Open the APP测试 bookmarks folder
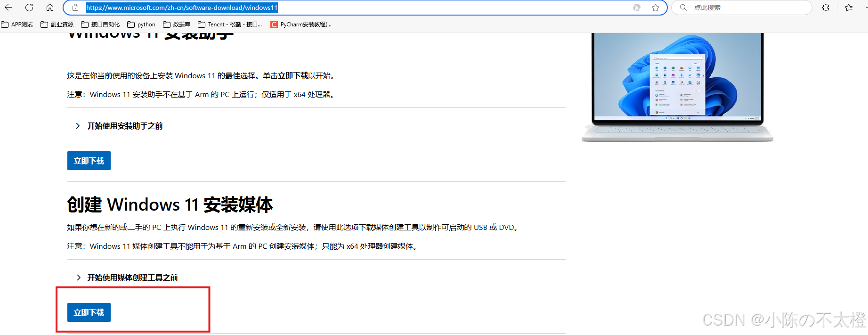This screenshot has height=335, width=868. click(17, 25)
